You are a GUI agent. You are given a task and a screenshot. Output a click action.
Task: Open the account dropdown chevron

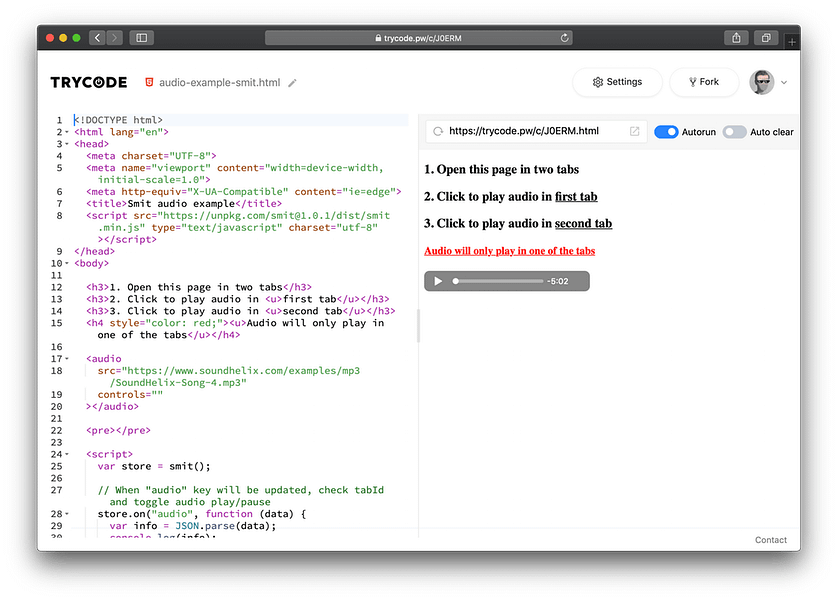(x=784, y=82)
